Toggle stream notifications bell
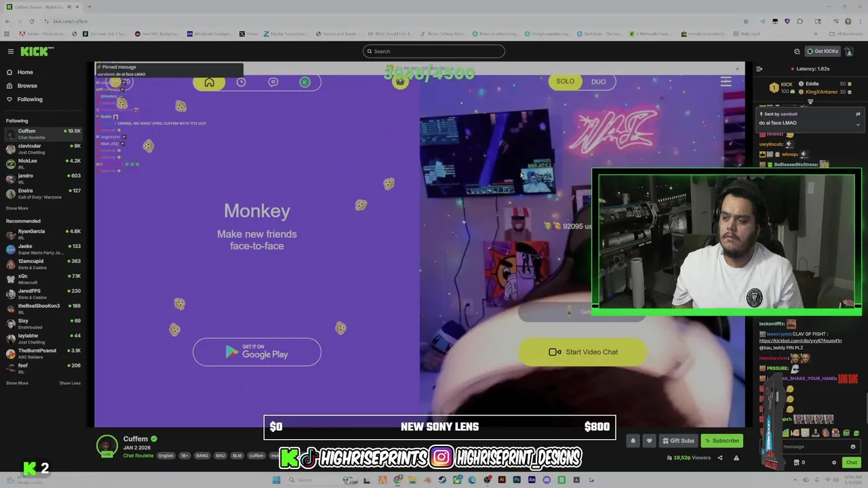Viewport: 868px width, 488px height. point(633,441)
